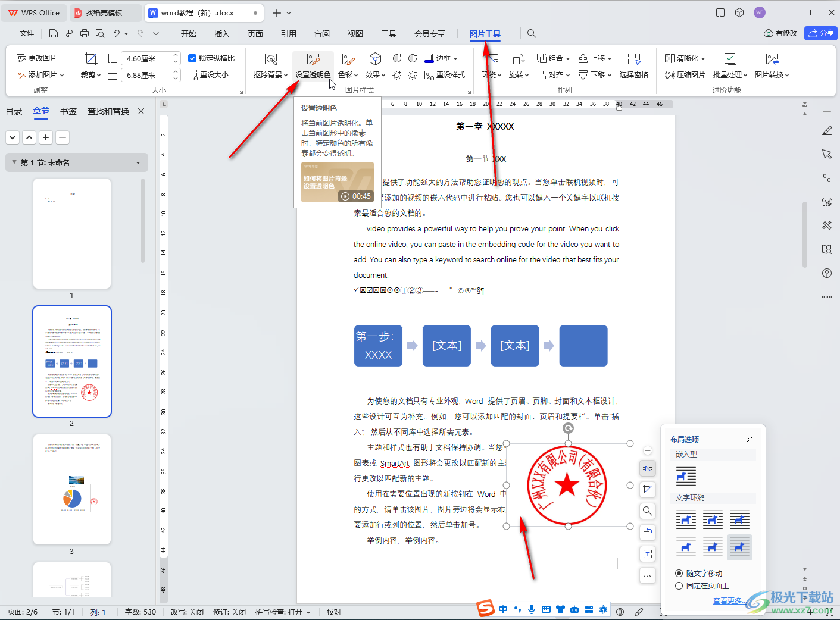Click the floating layout options icon beside image
The height and width of the screenshot is (620, 840).
coord(647,469)
